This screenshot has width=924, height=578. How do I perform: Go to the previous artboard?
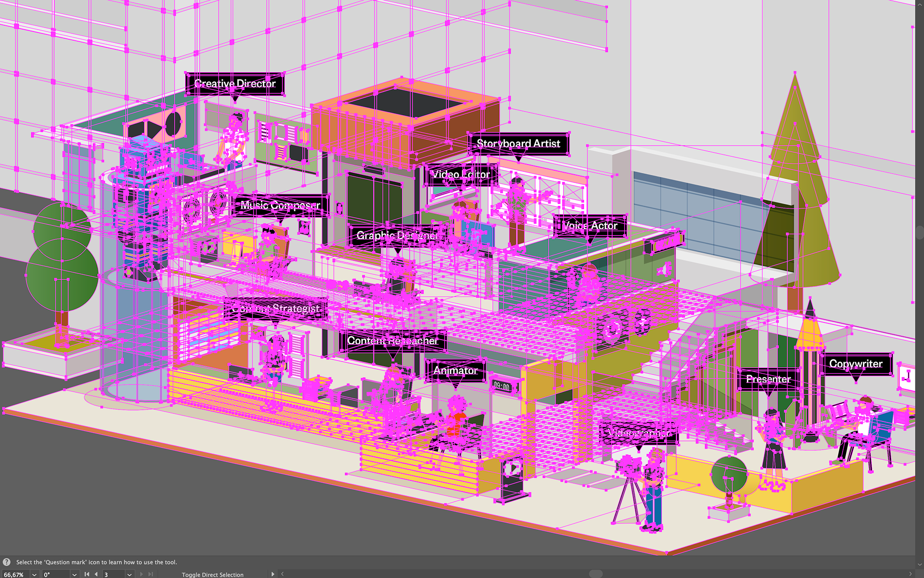(96, 574)
